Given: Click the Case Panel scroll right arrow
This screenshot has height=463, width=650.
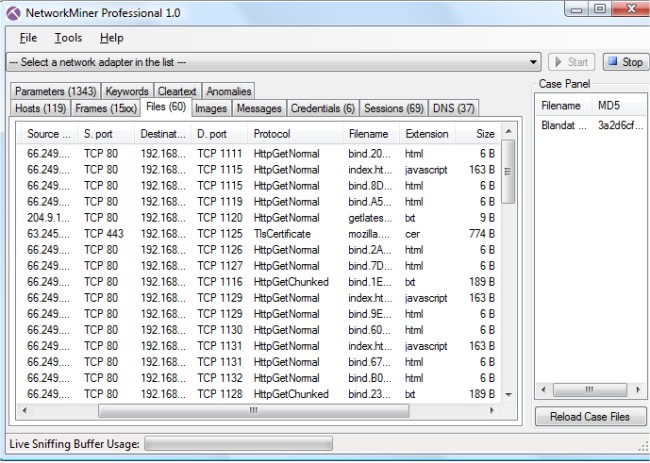Looking at the screenshot, I should pyautogui.click(x=638, y=390).
